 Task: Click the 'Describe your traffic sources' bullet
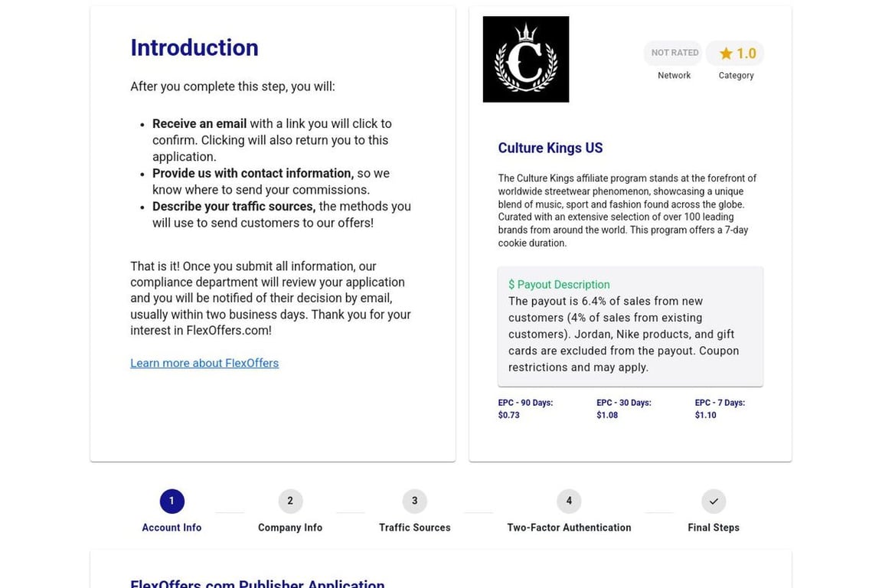234,207
